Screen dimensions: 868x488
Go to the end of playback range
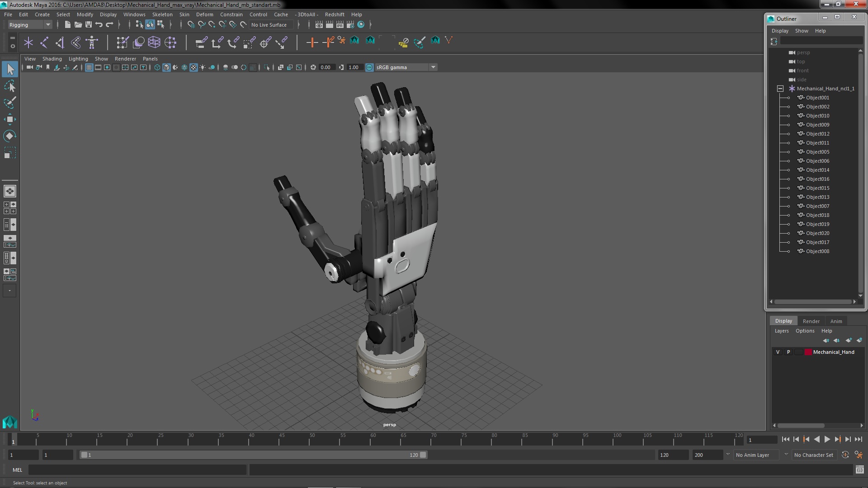pos(859,439)
